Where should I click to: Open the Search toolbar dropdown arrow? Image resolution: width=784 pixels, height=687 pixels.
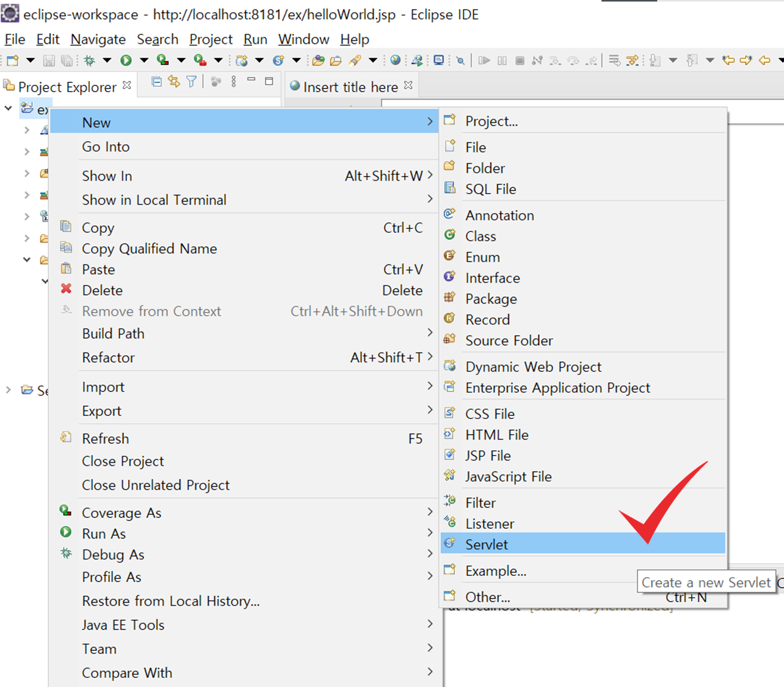(x=372, y=60)
